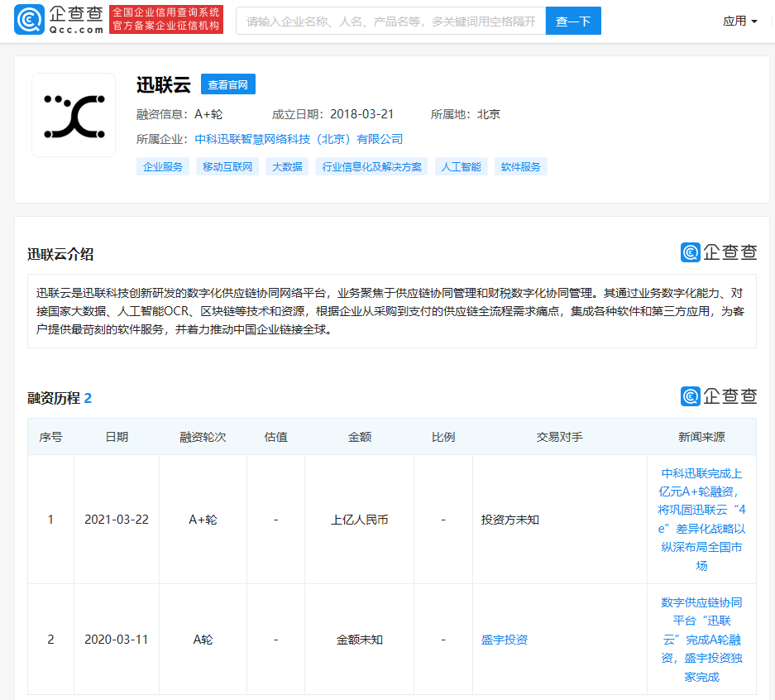This screenshot has height=700, width=775.
Task: Click the 所属地 北京 text
Action: pyautogui.click(x=465, y=115)
